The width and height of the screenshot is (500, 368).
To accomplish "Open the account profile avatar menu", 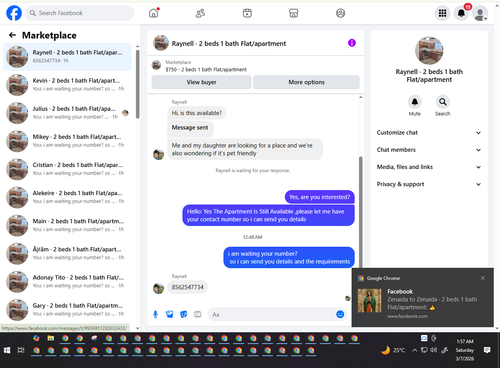I will 480,13.
